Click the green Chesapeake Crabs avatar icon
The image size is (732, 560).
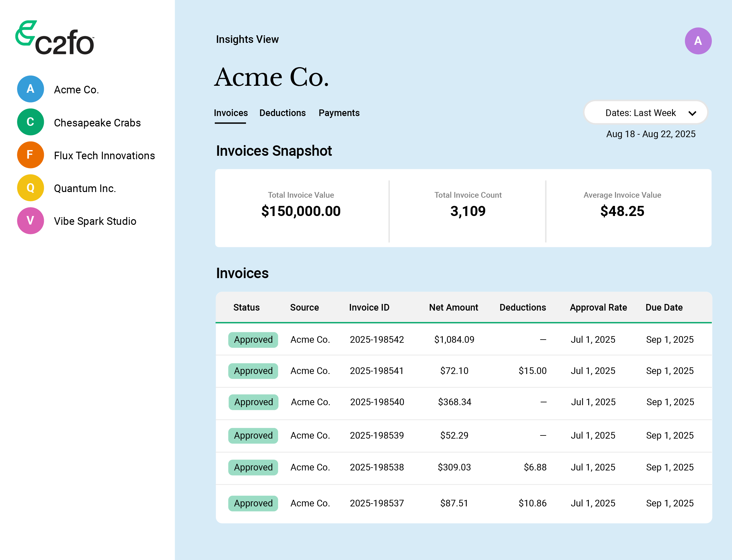click(30, 122)
